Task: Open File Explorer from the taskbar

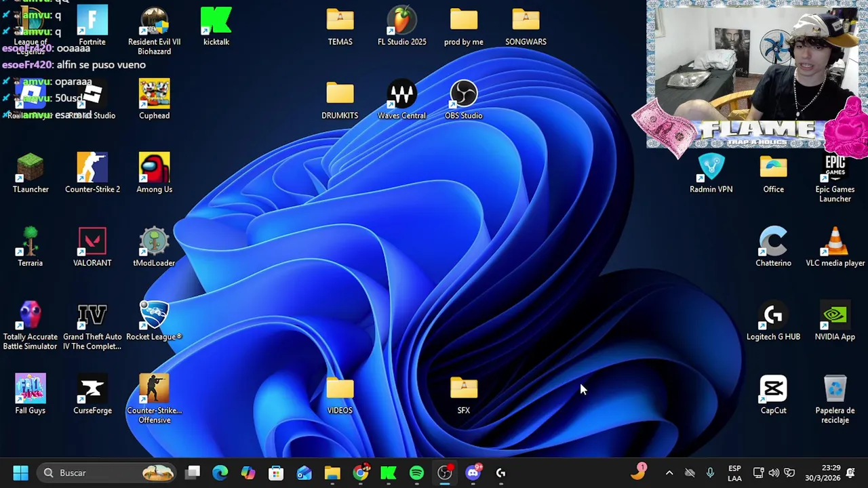Action: [332, 473]
